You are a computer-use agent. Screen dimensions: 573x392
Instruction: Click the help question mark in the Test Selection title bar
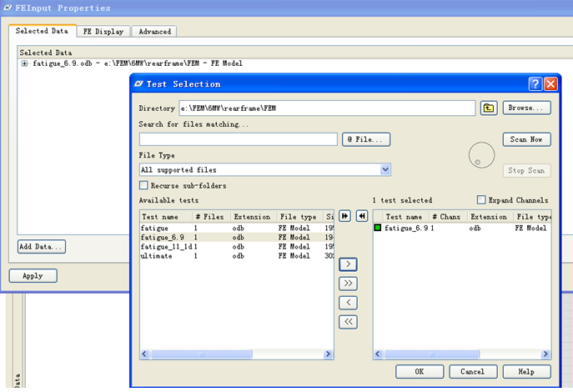point(535,84)
